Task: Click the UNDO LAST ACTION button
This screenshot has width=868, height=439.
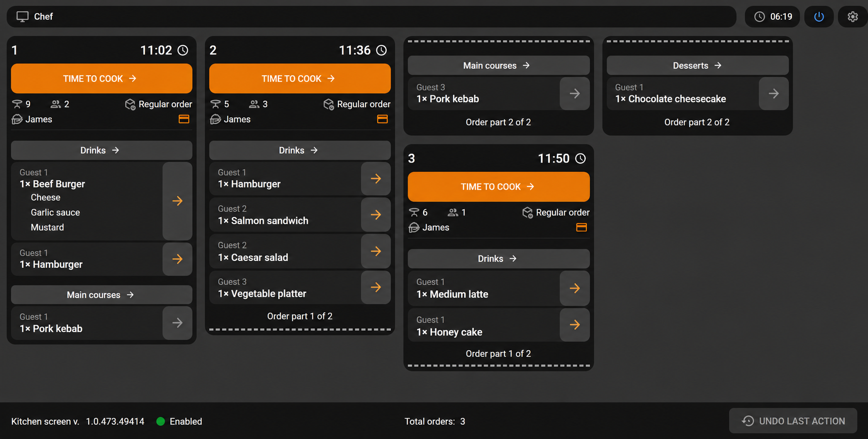Action: point(793,421)
